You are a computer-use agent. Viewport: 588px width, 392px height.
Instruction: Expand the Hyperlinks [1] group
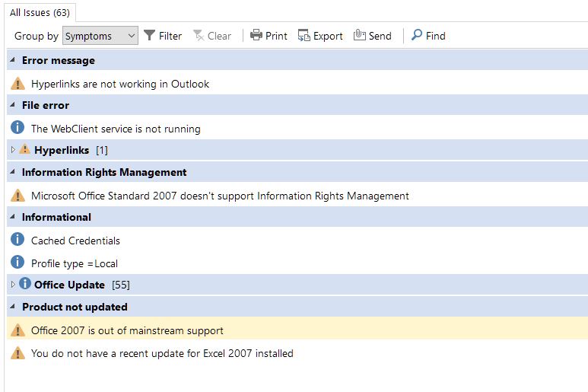point(13,150)
